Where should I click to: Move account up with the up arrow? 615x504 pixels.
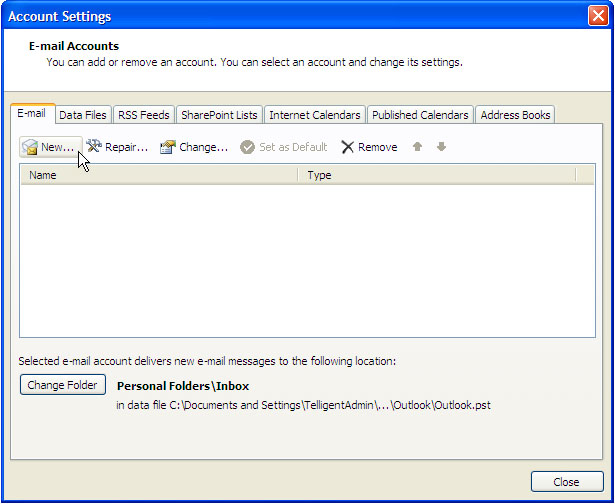click(417, 147)
